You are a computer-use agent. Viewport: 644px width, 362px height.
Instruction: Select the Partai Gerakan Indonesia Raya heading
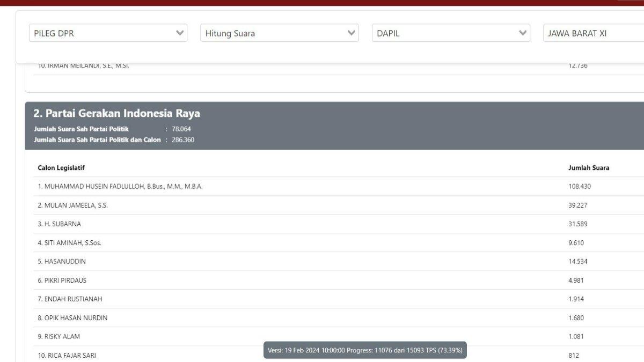click(x=116, y=113)
